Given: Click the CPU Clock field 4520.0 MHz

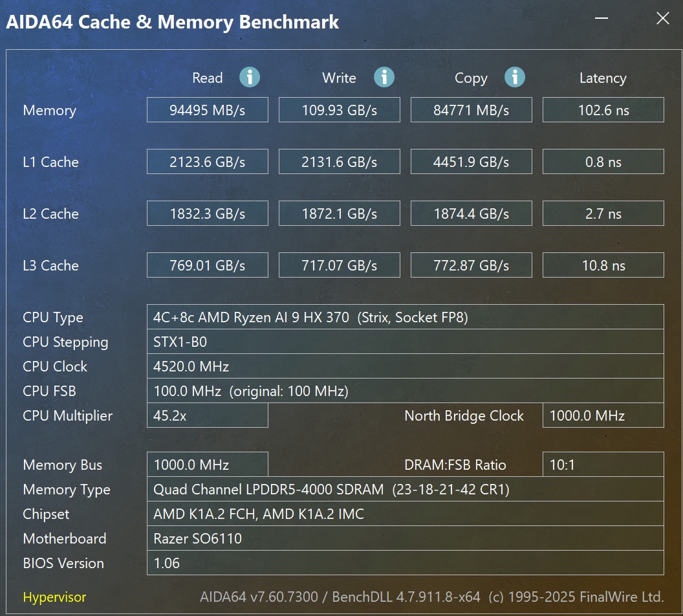Looking at the screenshot, I should tap(406, 366).
